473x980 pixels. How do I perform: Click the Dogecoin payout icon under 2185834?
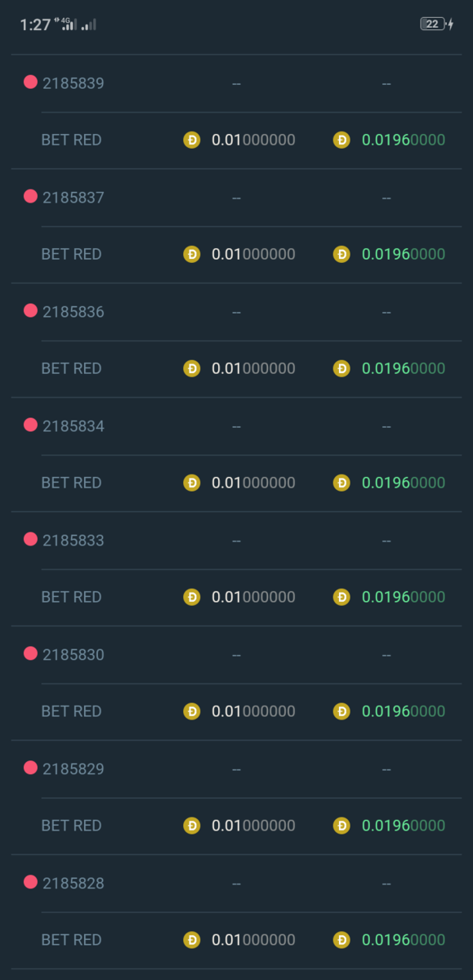[x=341, y=483]
